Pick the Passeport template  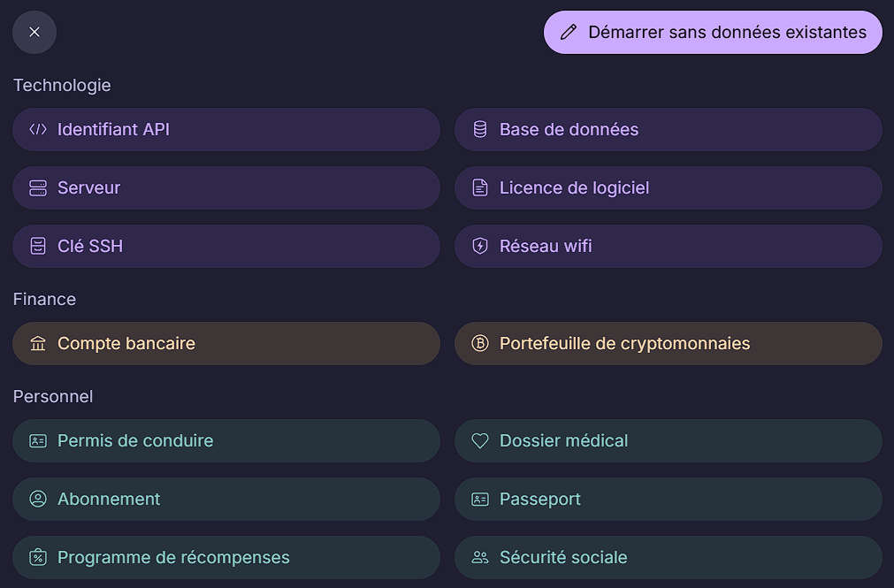click(x=669, y=500)
